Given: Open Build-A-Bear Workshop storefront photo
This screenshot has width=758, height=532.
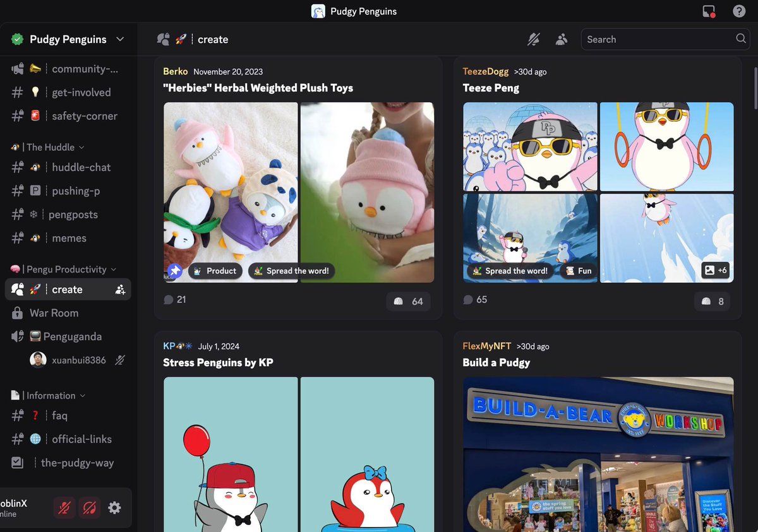Looking at the screenshot, I should click(598, 454).
